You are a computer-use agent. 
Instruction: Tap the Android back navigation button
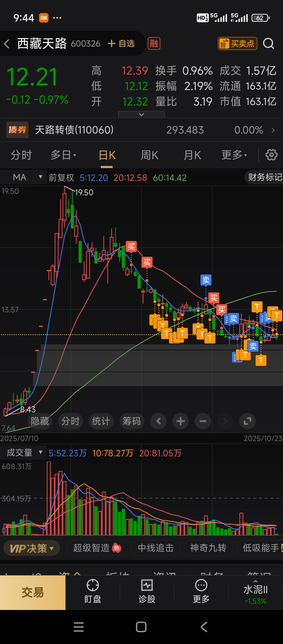click(x=204, y=627)
